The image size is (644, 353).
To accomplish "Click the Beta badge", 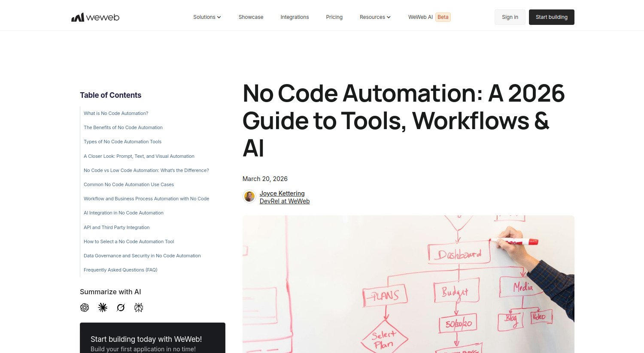I will pos(443,17).
